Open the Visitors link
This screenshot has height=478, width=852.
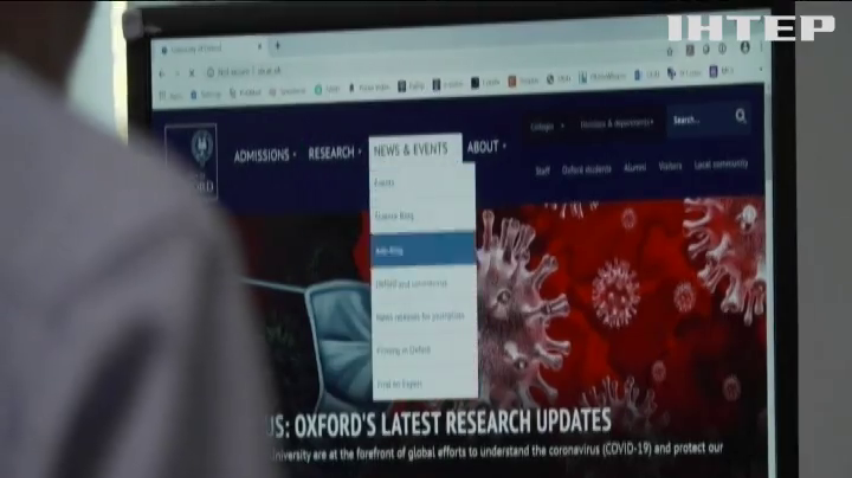pyautogui.click(x=670, y=166)
